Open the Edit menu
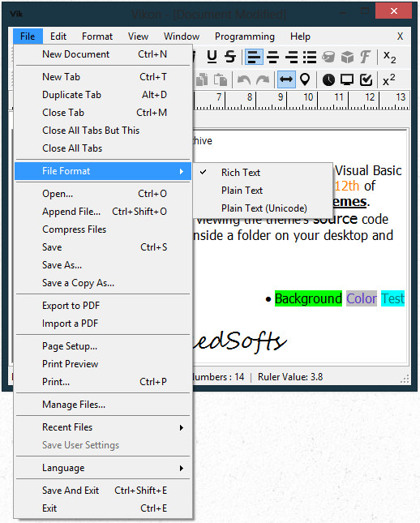The height and width of the screenshot is (523, 420). point(58,36)
